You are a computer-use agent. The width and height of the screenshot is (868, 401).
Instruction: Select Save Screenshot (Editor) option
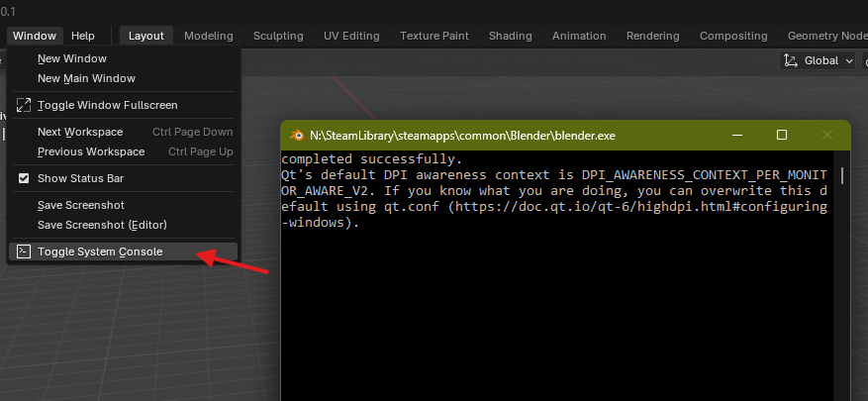pos(102,225)
